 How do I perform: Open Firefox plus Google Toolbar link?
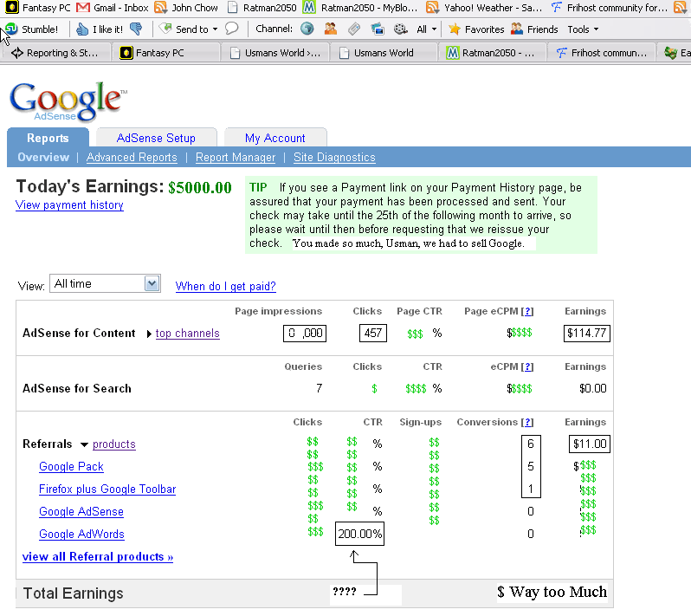(107, 489)
